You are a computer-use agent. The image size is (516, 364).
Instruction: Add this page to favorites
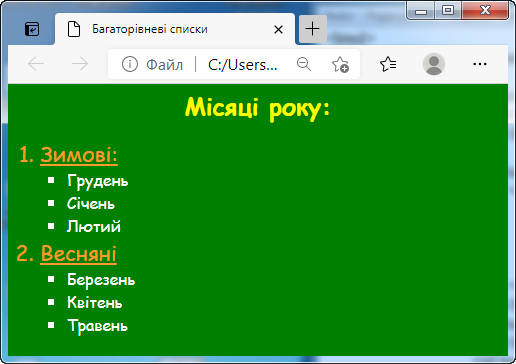(x=340, y=64)
